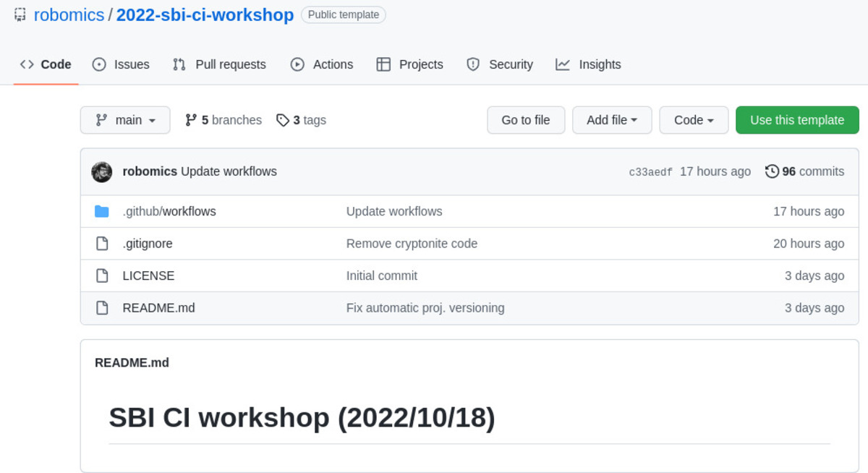Screen dimensions: 868x473
Task: Open the robomics owner profile link
Action: [x=69, y=14]
